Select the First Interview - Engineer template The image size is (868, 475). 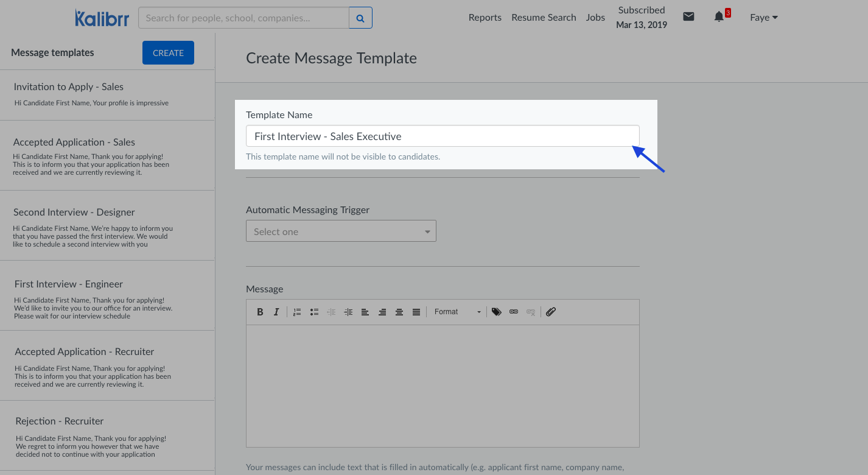click(x=107, y=295)
